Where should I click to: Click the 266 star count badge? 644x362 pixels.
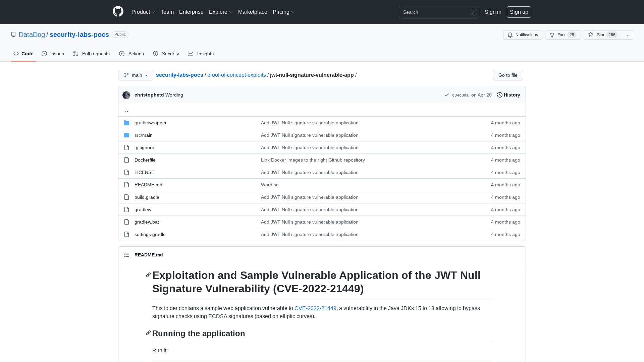(612, 35)
